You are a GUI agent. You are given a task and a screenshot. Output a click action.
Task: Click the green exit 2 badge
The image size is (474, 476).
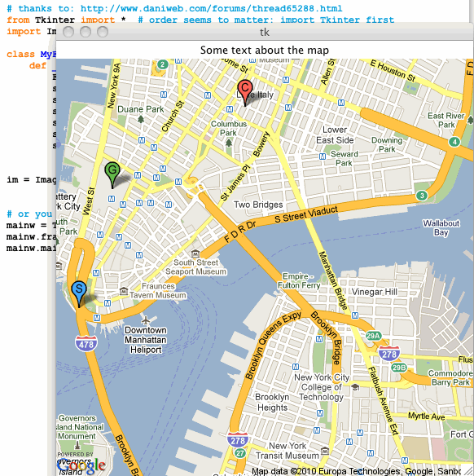pos(163,64)
